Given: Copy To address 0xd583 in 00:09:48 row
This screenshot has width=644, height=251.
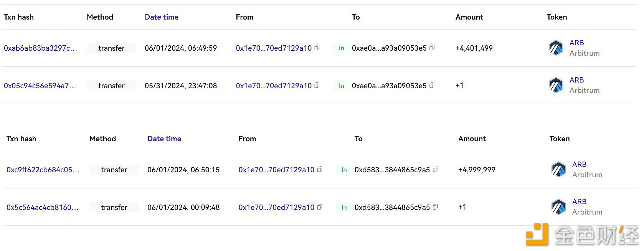Looking at the screenshot, I should (x=435, y=207).
